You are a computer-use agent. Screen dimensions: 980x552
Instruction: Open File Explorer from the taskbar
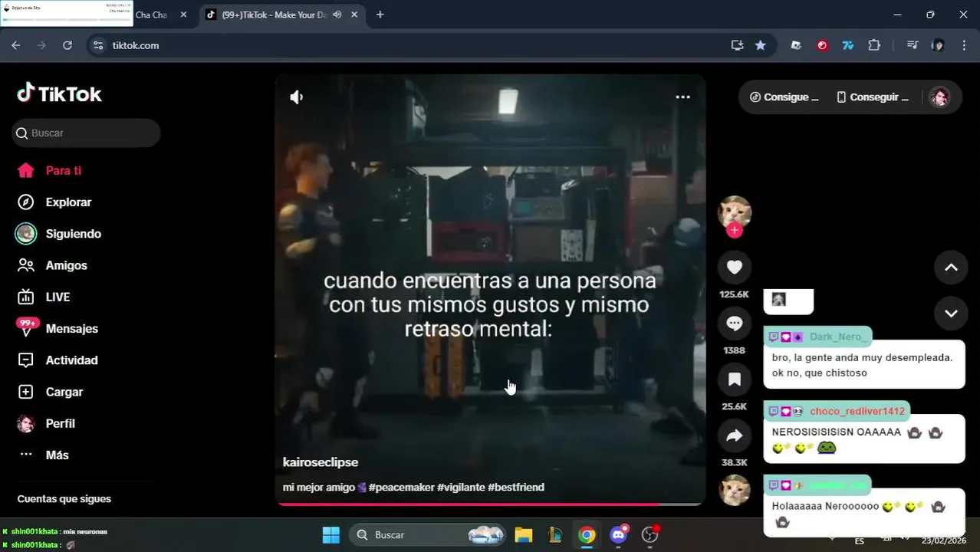coord(523,535)
